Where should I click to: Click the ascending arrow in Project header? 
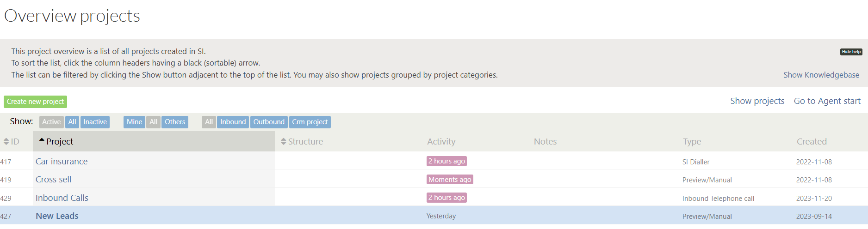tap(42, 140)
